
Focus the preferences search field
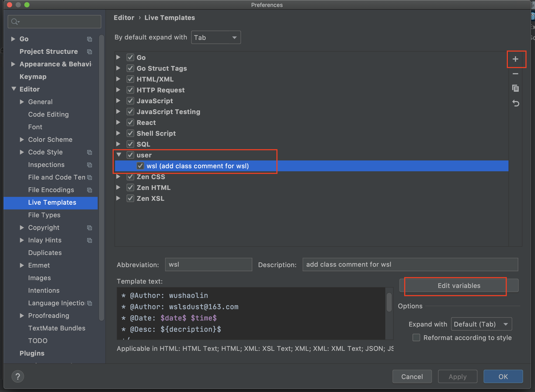coord(54,22)
